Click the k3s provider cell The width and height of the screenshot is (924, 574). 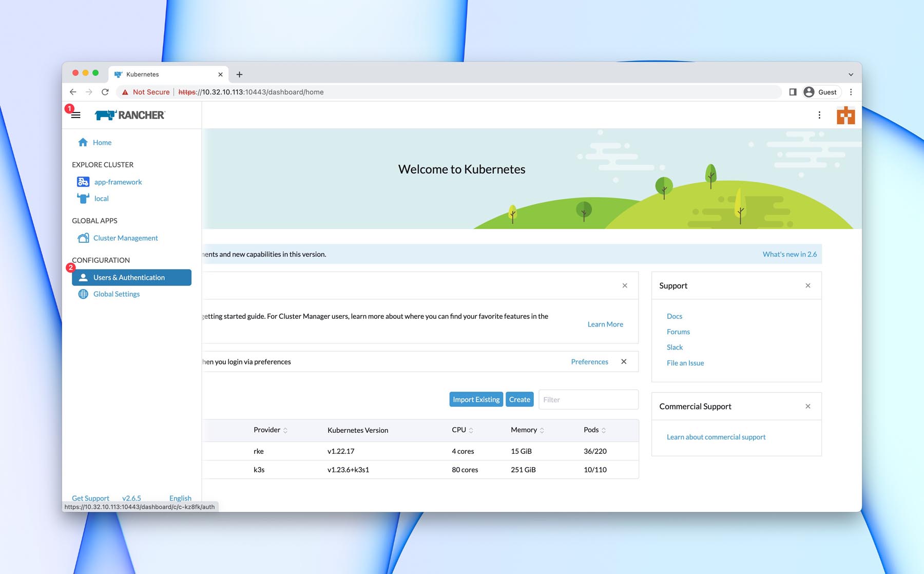[x=259, y=470]
